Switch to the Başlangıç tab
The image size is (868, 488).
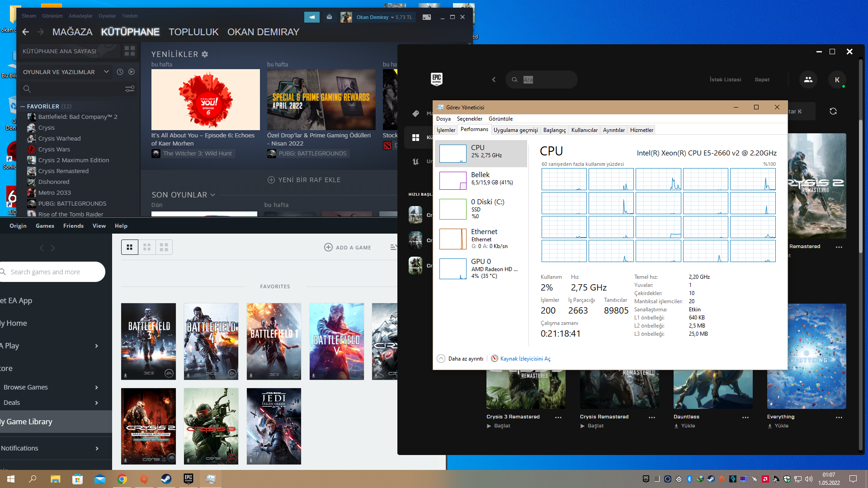(554, 130)
